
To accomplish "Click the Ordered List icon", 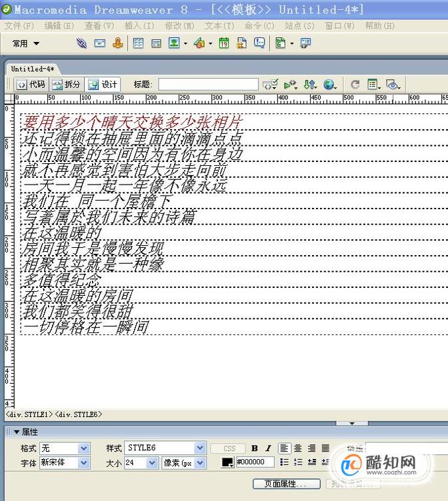I will [298, 462].
